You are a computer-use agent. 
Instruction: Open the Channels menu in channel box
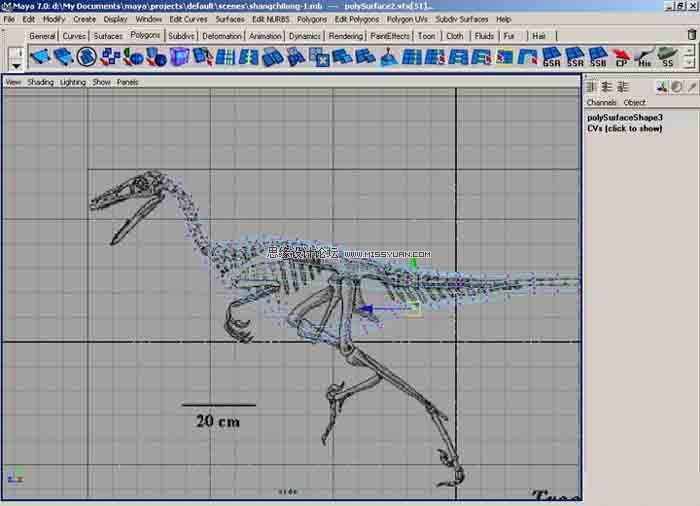pyautogui.click(x=601, y=102)
